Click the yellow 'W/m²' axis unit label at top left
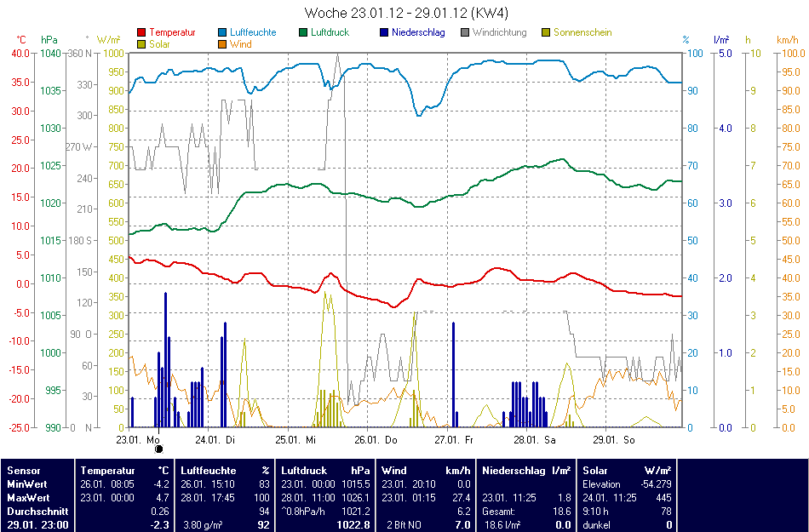Viewport: 809px width, 532px height. (x=108, y=40)
